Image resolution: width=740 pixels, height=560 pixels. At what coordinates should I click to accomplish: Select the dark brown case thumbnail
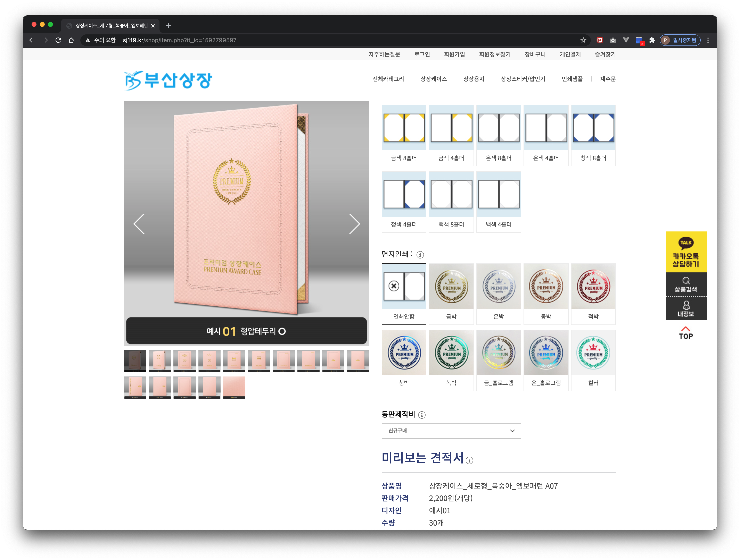click(135, 361)
